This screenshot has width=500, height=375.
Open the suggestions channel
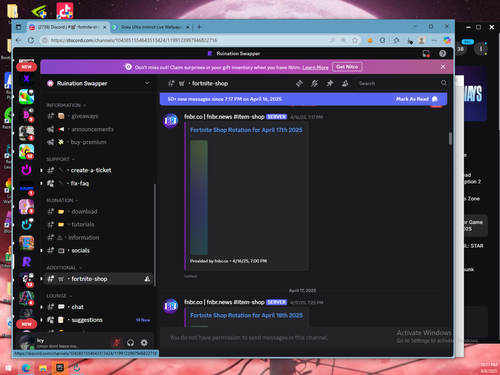tap(98, 320)
